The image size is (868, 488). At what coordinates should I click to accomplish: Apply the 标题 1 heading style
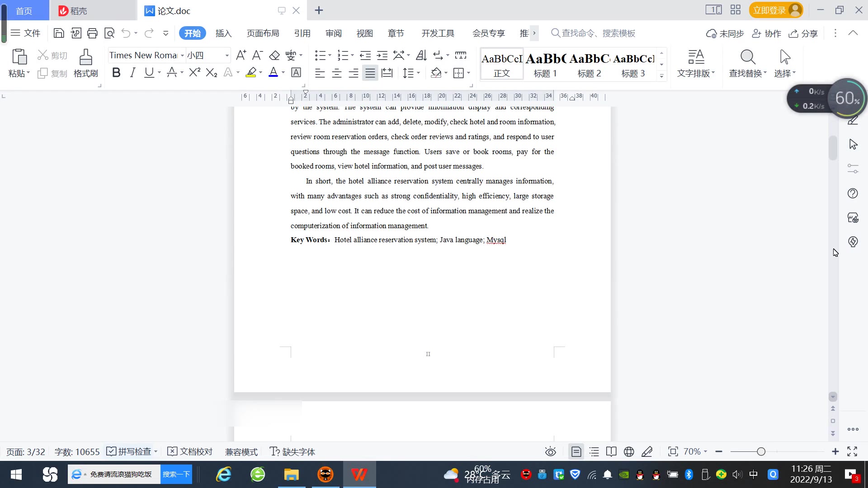coord(545,65)
